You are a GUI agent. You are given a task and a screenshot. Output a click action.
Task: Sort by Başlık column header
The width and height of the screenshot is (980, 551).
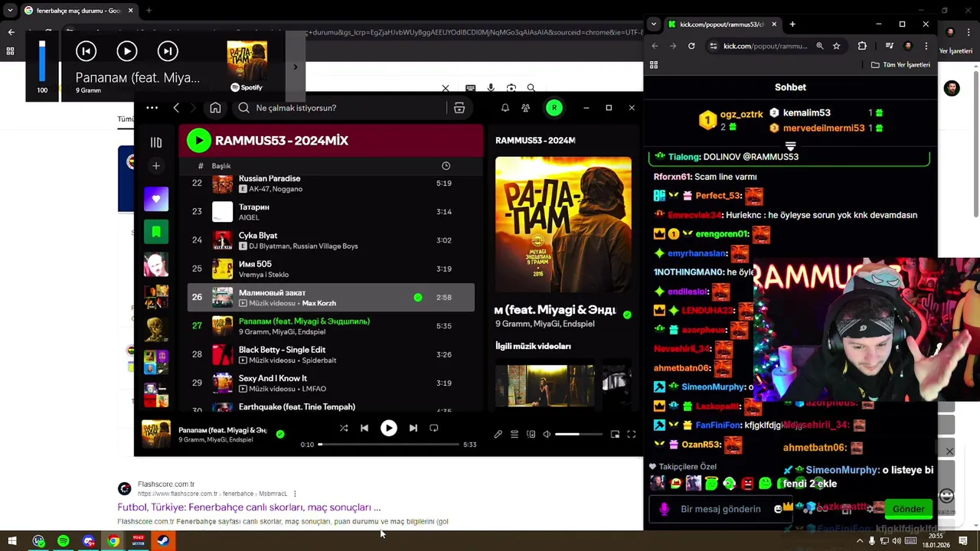click(221, 166)
